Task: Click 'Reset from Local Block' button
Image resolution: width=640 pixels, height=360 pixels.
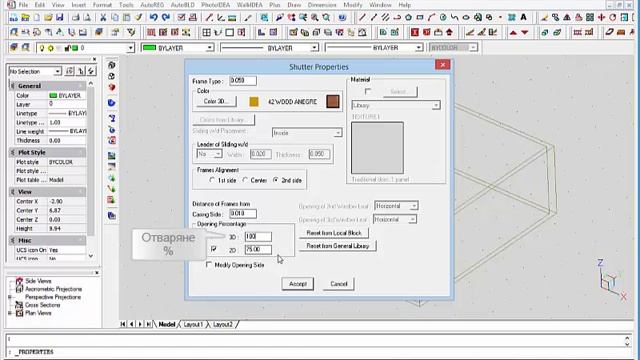Action: [x=334, y=233]
